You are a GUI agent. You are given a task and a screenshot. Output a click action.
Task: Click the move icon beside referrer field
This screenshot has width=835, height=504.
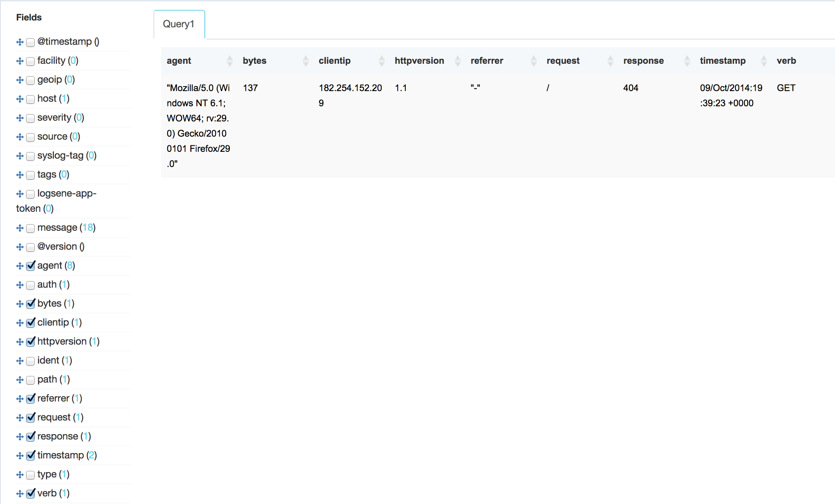[20, 398]
